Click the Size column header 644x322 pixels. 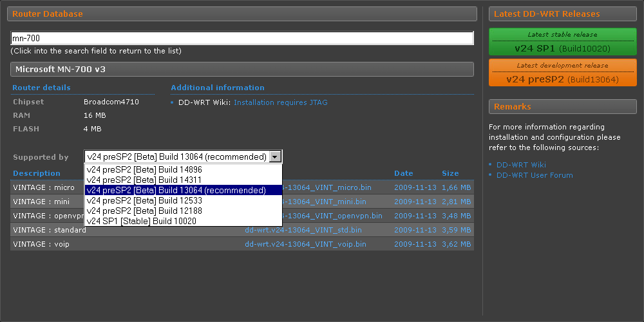450,173
